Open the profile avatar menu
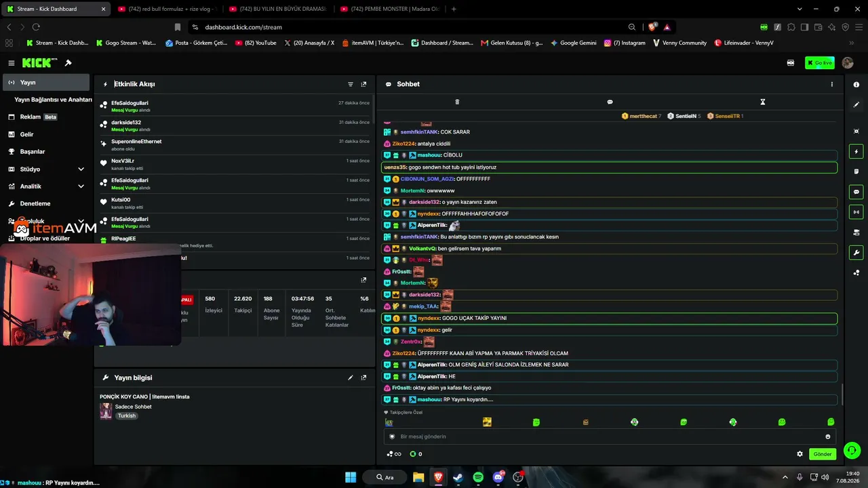The height and width of the screenshot is (488, 868). point(848,63)
